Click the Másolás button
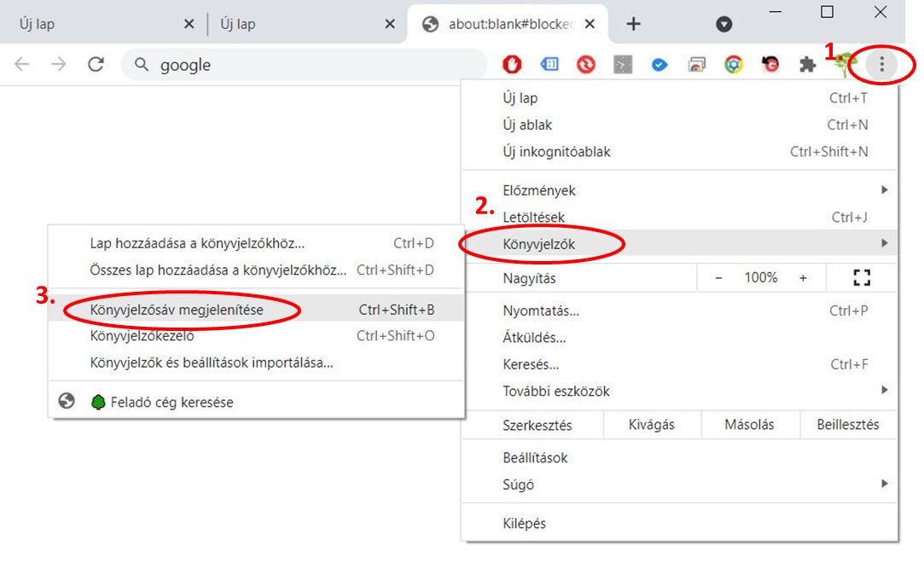Image resolution: width=924 pixels, height=569 pixels. (x=749, y=425)
